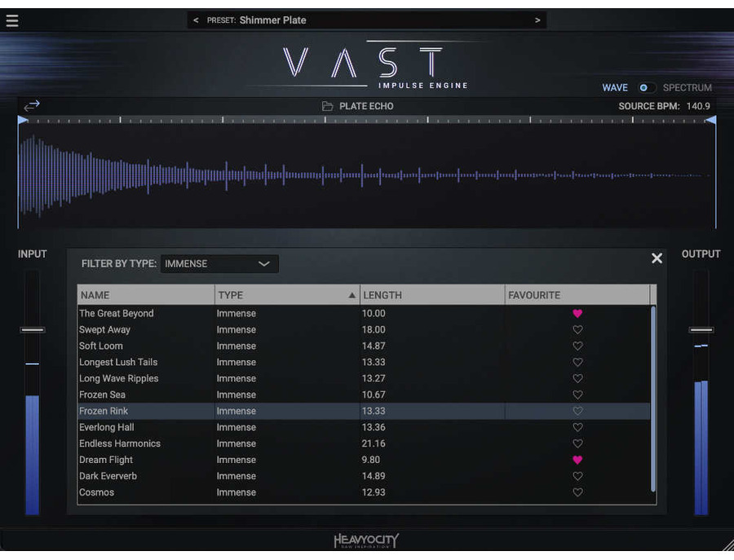Image resolution: width=734 pixels, height=560 pixels.
Task: Favourite Cosmos heart icon
Action: click(x=577, y=492)
